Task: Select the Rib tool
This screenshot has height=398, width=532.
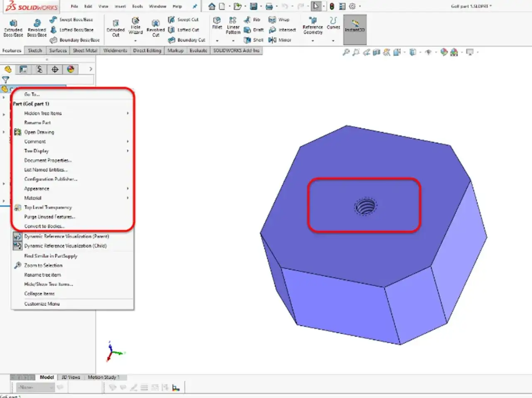Action: tap(252, 20)
